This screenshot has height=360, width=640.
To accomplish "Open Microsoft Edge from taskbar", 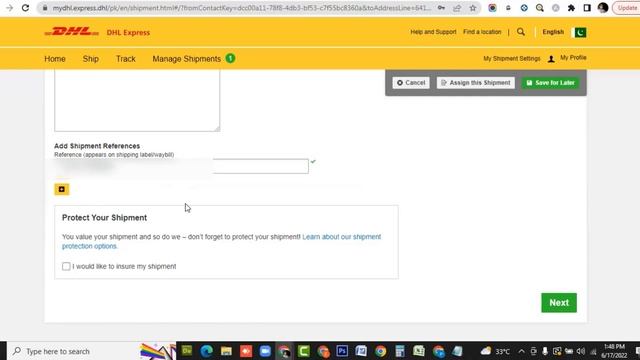I will 207,351.
